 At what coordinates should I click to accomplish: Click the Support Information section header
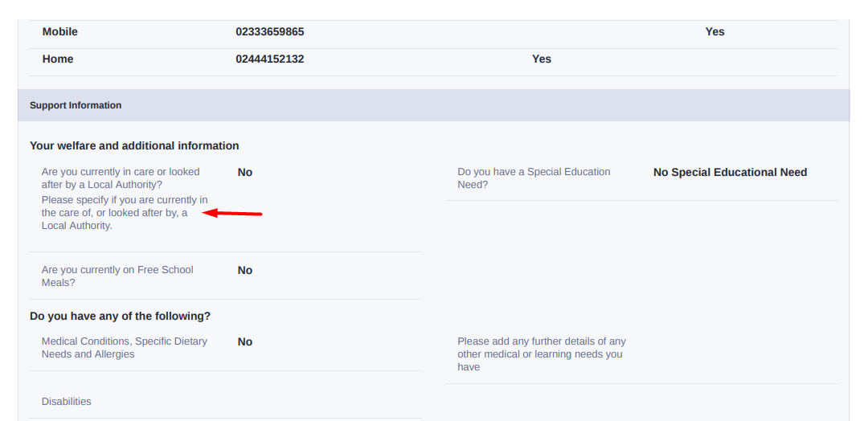click(x=76, y=105)
